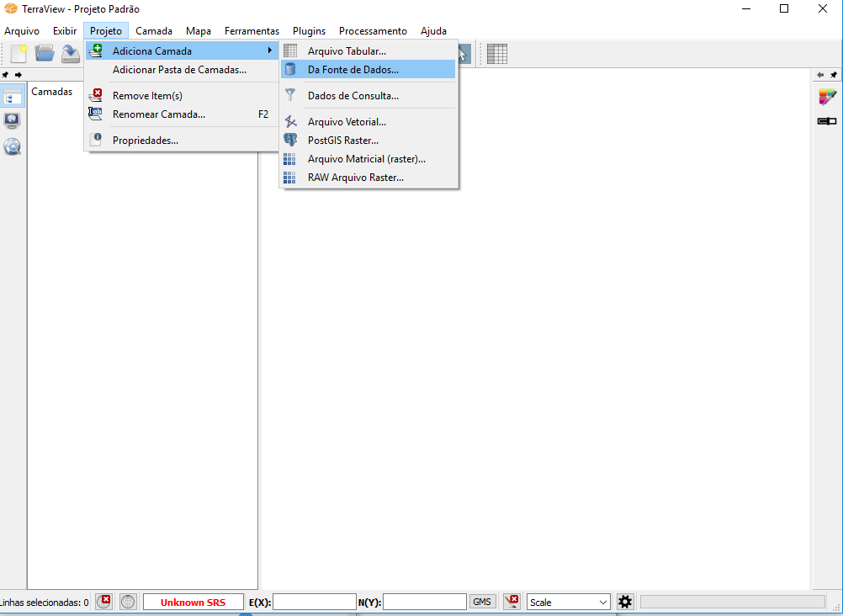Open the style explorer colorful icon
This screenshot has height=616, width=843.
(x=827, y=97)
